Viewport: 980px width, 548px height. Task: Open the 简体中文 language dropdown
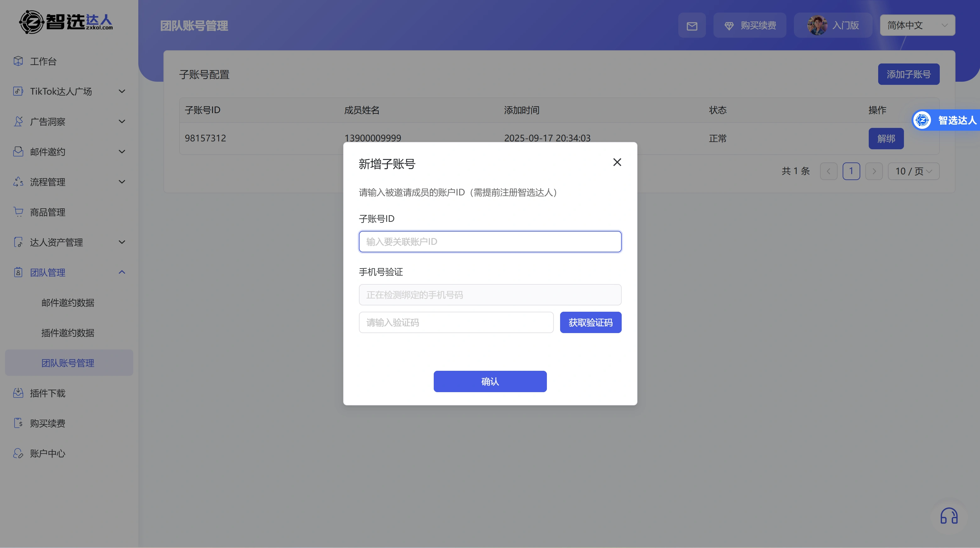pos(917,25)
